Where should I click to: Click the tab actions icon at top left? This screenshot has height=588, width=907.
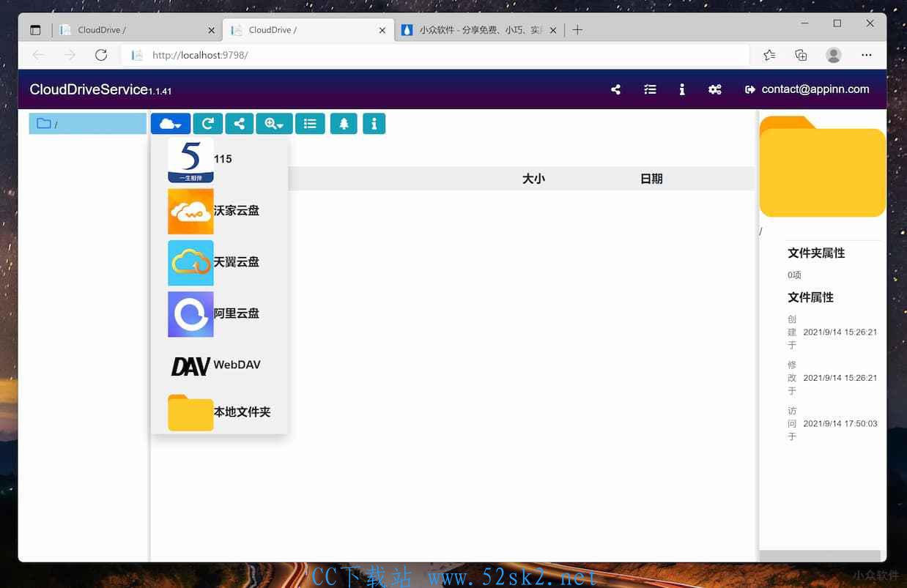[35, 30]
